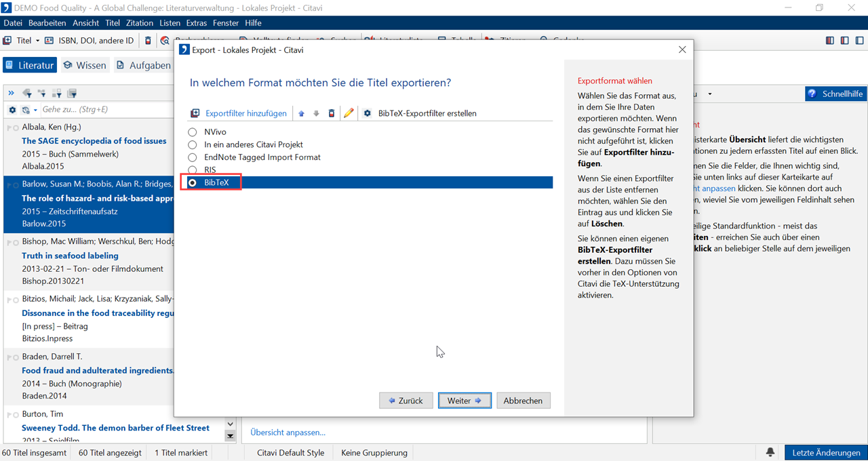Click the notification bell icon in status bar
The image size is (868, 461).
770,452
